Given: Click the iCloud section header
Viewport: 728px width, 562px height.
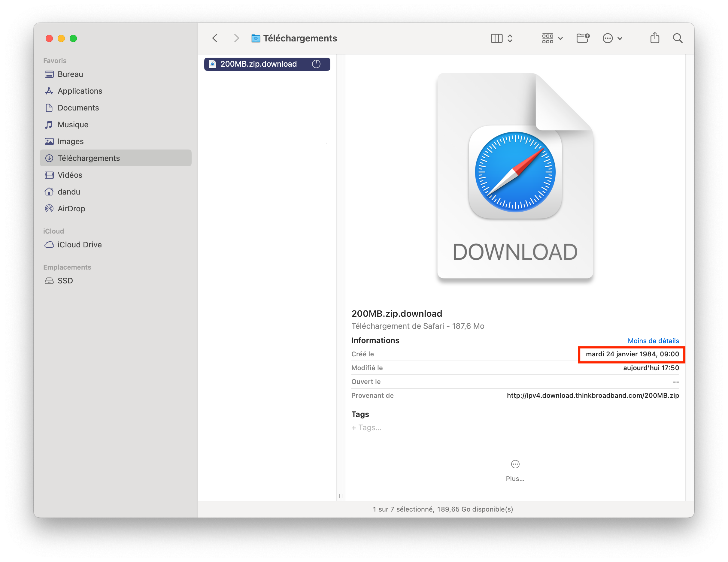Looking at the screenshot, I should (53, 231).
